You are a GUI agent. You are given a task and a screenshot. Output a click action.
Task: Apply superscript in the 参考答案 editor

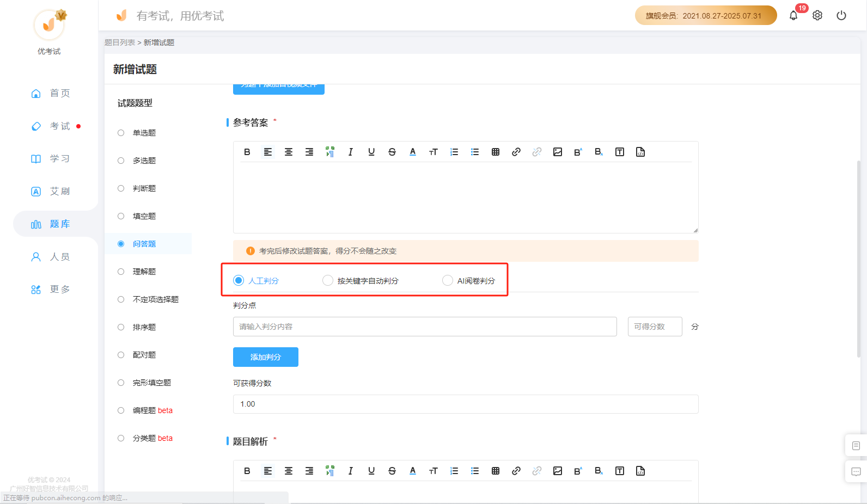click(578, 152)
